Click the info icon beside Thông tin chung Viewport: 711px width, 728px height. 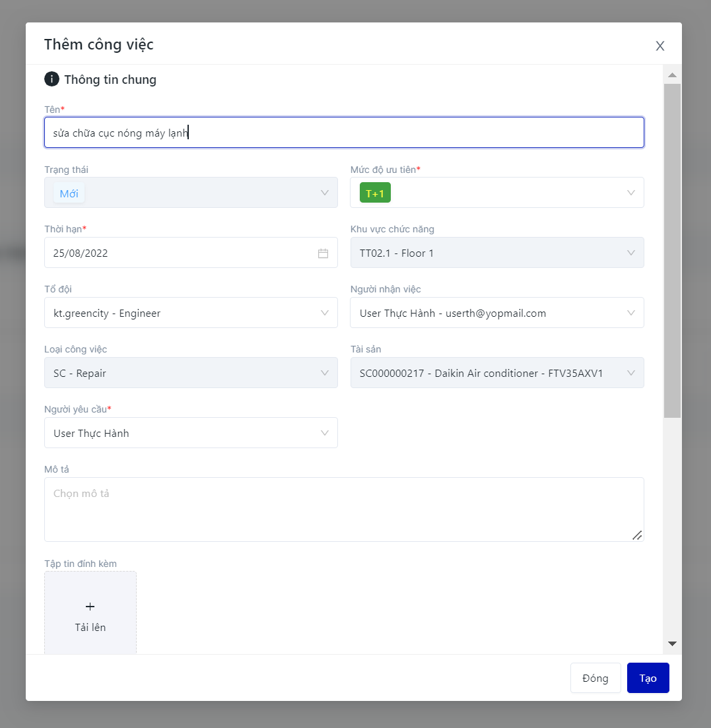click(51, 80)
